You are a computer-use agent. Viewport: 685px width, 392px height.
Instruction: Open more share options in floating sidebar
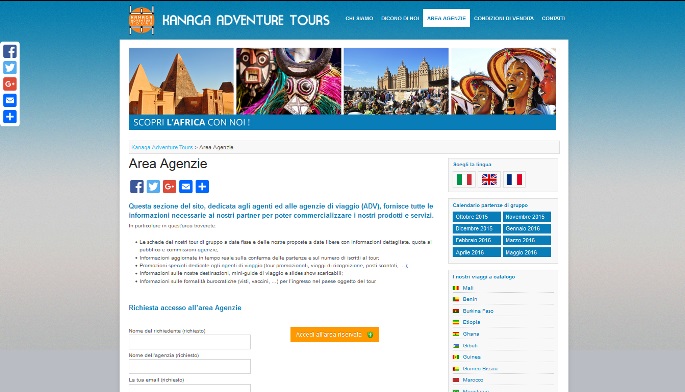coord(10,116)
